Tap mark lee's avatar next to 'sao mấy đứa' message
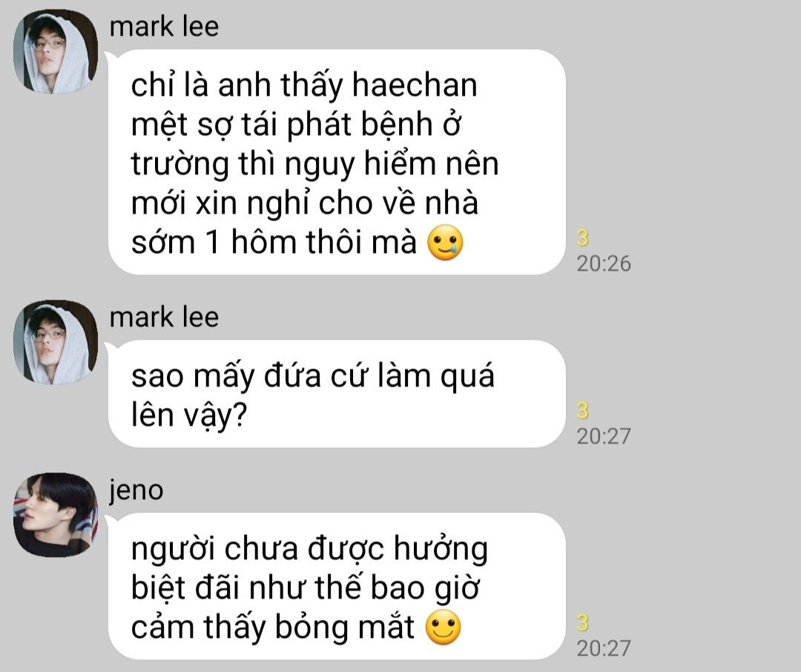 (56, 342)
